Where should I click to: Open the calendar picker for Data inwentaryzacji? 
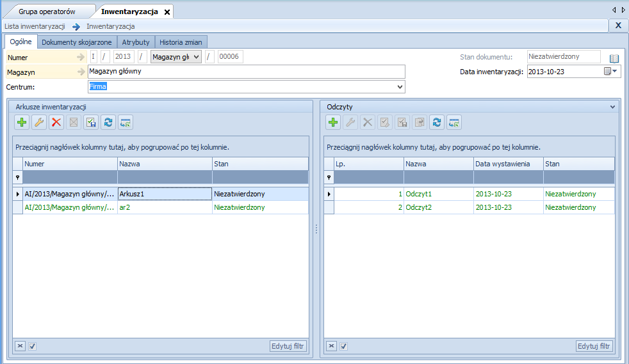click(611, 71)
